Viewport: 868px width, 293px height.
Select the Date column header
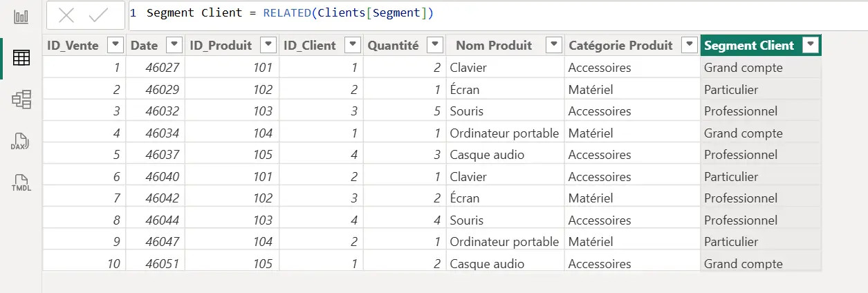click(x=144, y=46)
